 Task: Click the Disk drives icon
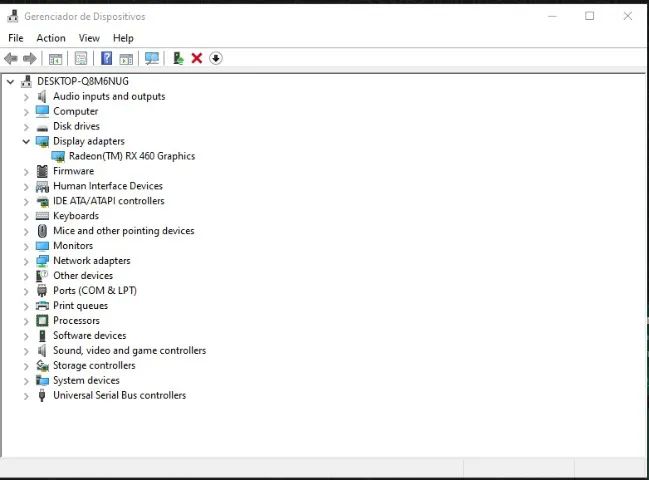click(42, 127)
